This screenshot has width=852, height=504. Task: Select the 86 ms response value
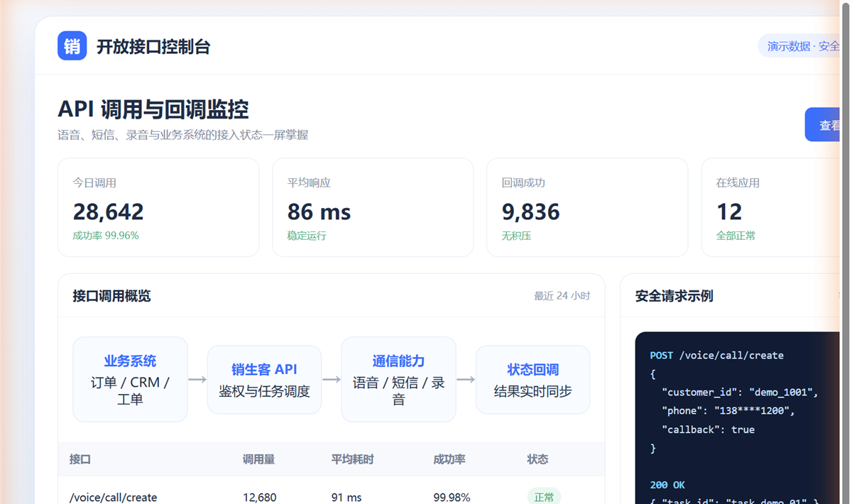click(319, 212)
